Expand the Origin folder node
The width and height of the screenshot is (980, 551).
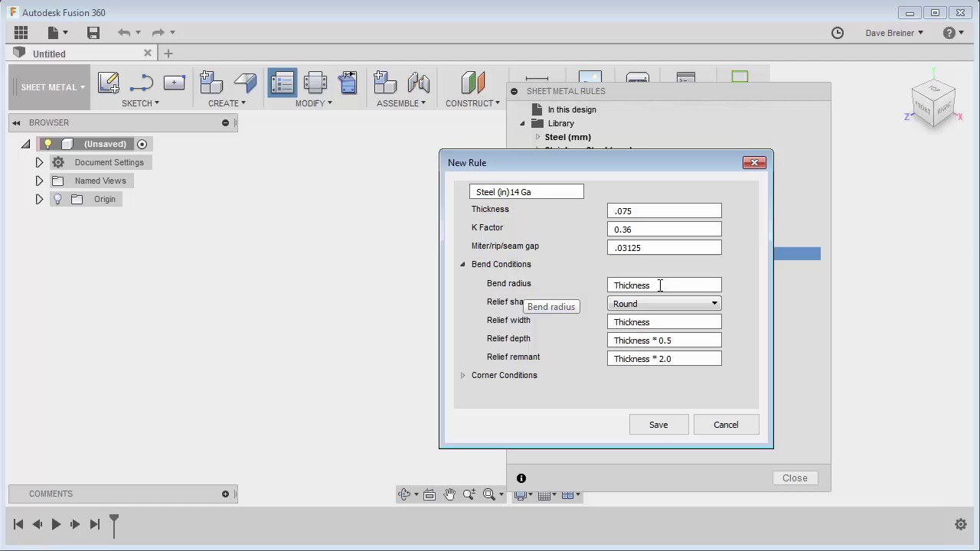click(x=39, y=199)
